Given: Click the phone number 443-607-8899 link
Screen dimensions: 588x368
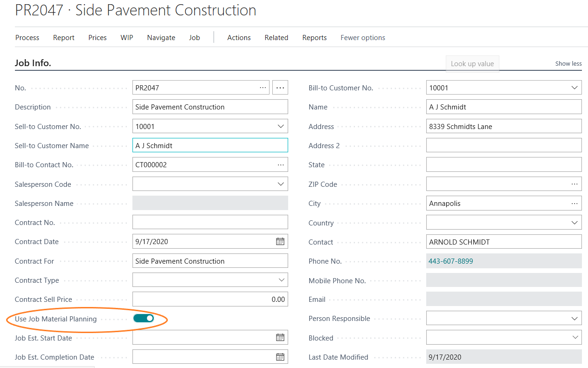Looking at the screenshot, I should (x=450, y=261).
